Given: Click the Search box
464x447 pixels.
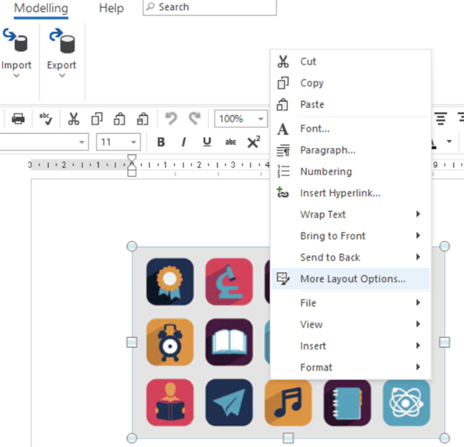Looking at the screenshot, I should 210,7.
